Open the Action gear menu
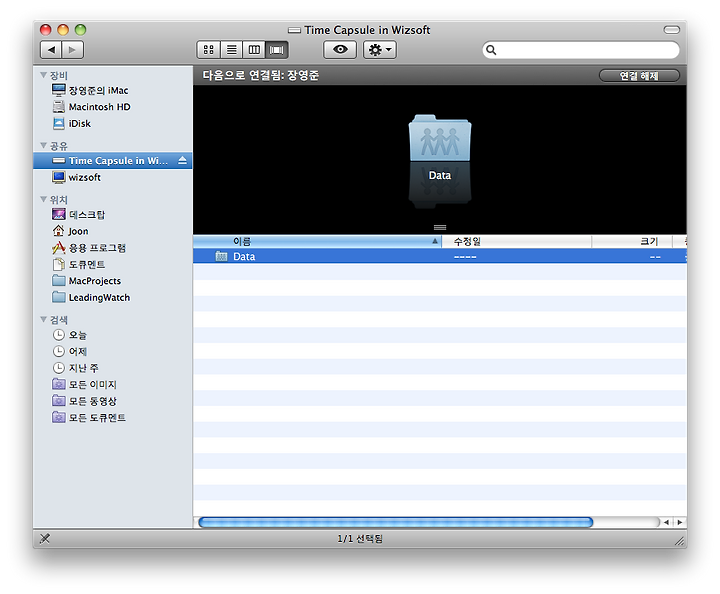 380,50
